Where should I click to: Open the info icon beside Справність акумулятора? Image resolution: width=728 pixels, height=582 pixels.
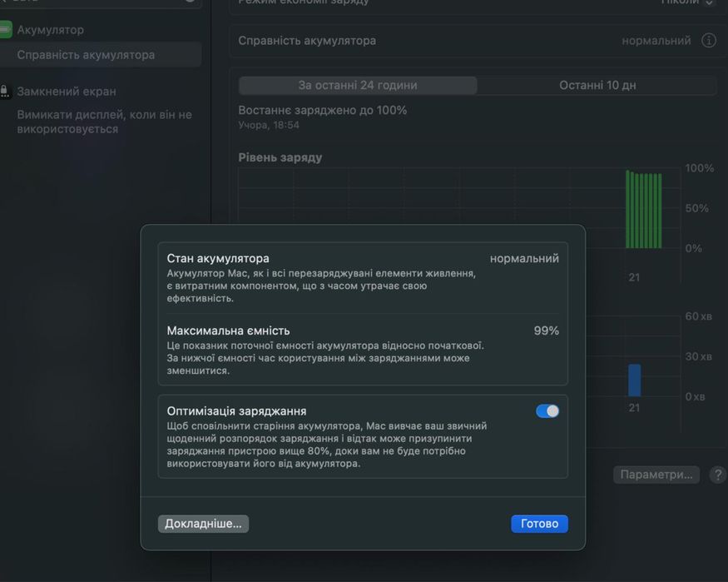point(709,41)
